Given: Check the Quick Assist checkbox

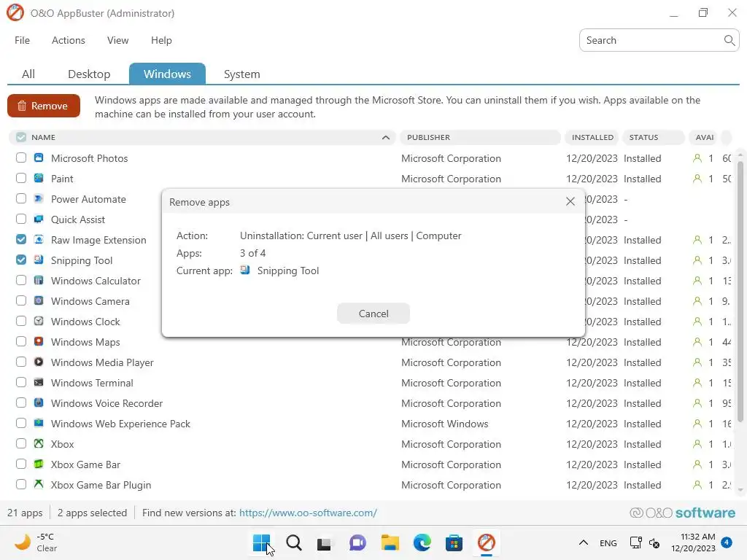Looking at the screenshot, I should [21, 219].
